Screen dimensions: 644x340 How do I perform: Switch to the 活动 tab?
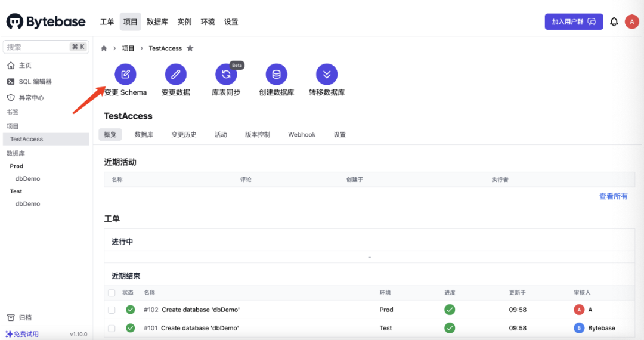(x=221, y=135)
